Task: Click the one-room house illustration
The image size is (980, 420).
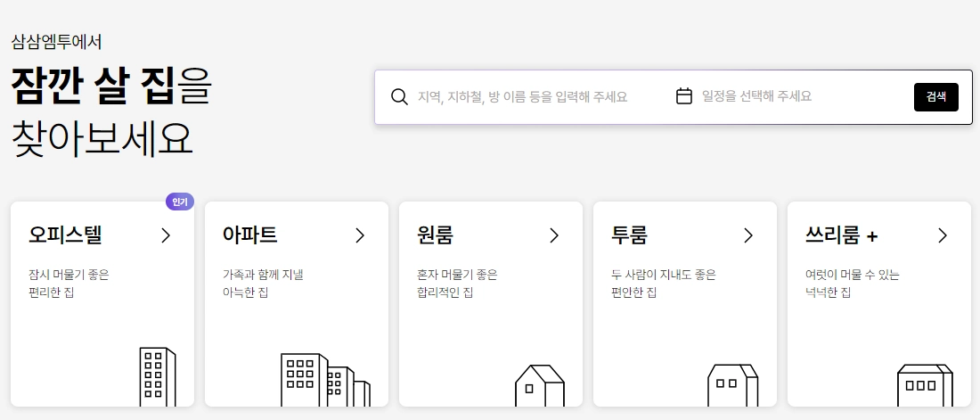Action: point(540,385)
